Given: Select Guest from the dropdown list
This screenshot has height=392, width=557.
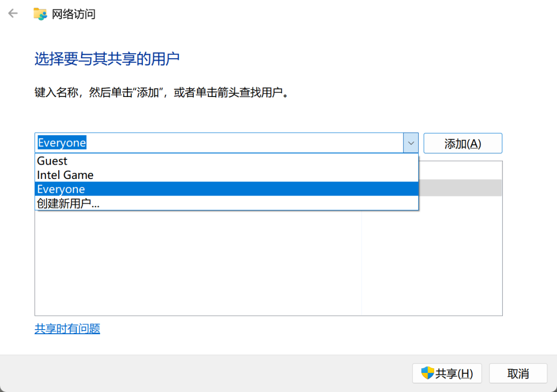Looking at the screenshot, I should (x=52, y=161).
